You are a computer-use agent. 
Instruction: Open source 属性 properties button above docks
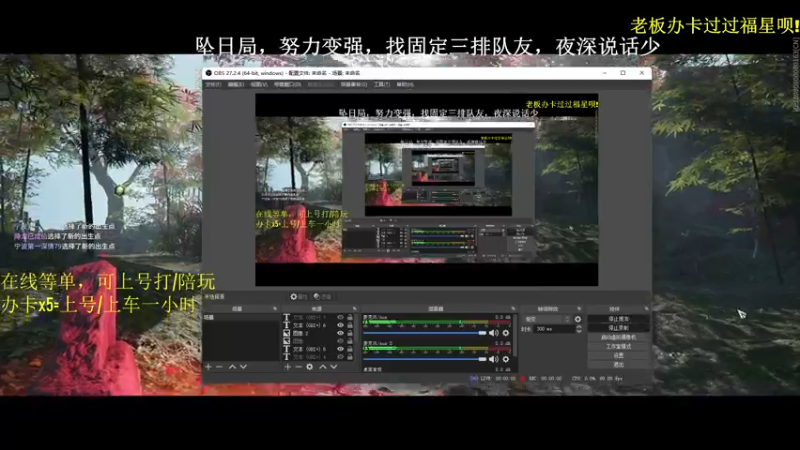(298, 296)
